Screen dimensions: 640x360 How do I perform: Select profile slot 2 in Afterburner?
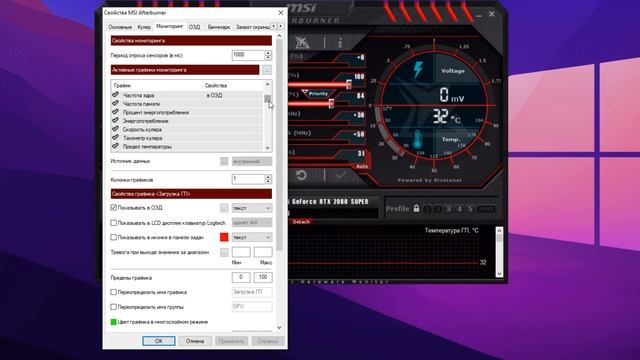click(x=438, y=209)
